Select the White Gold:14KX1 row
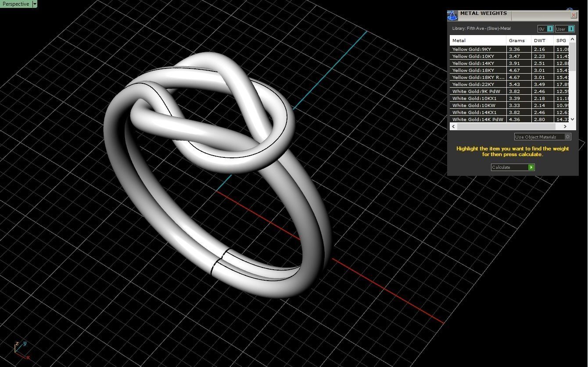Viewport: 588px width, 367px height. (509, 112)
